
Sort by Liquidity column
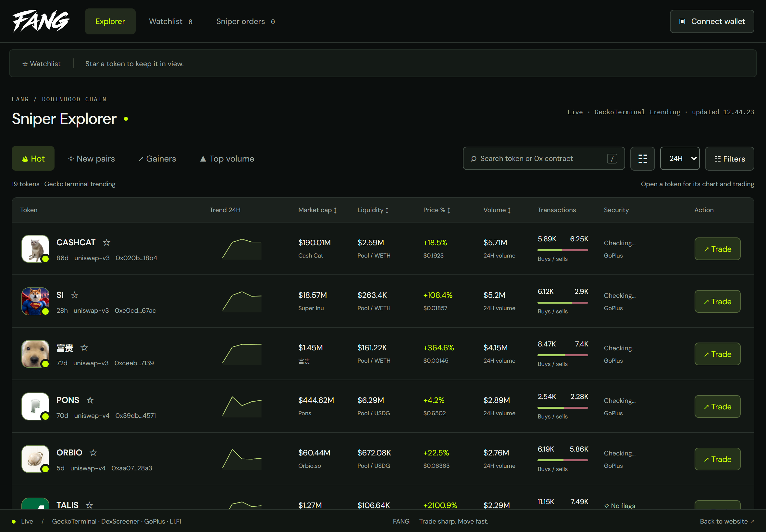tap(373, 210)
